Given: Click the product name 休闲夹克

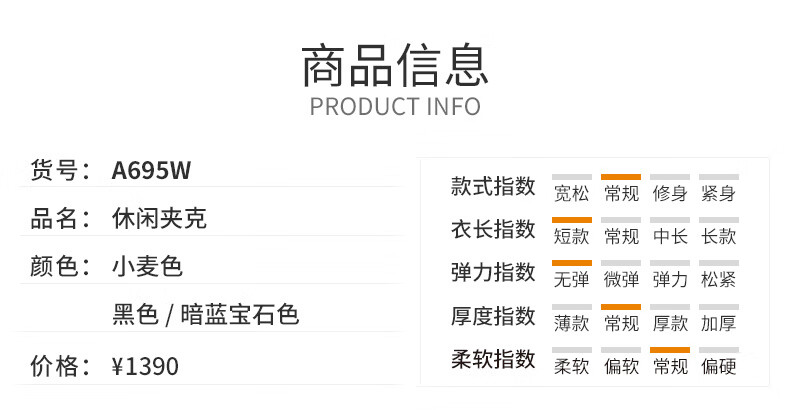Looking at the screenshot, I should coord(159,219).
